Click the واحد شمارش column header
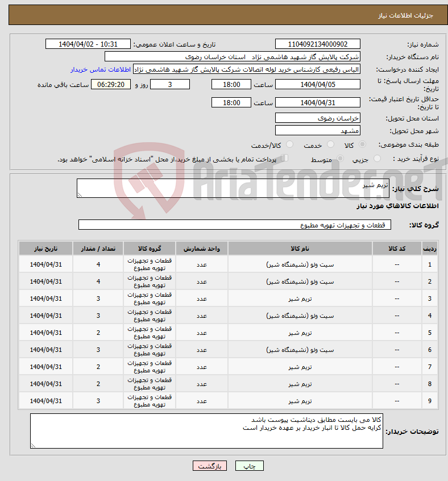 202,248
